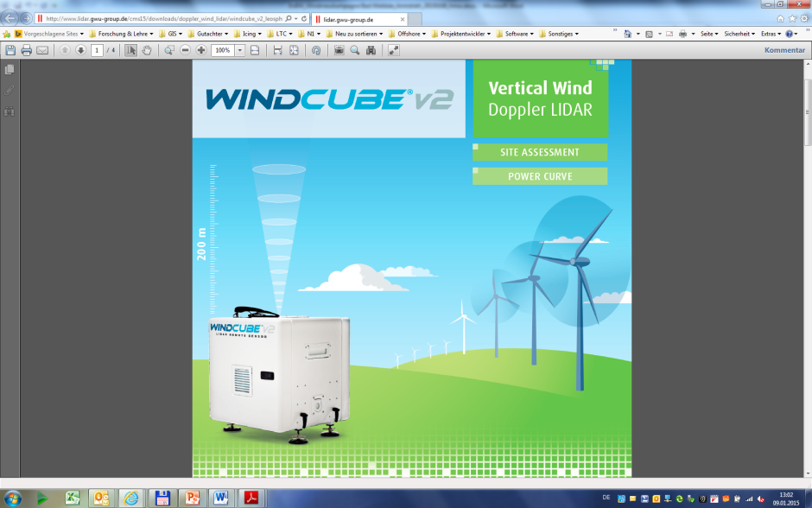Print the PDF using the toolbar printer icon
Image resolution: width=812 pixels, height=508 pixels.
point(27,50)
